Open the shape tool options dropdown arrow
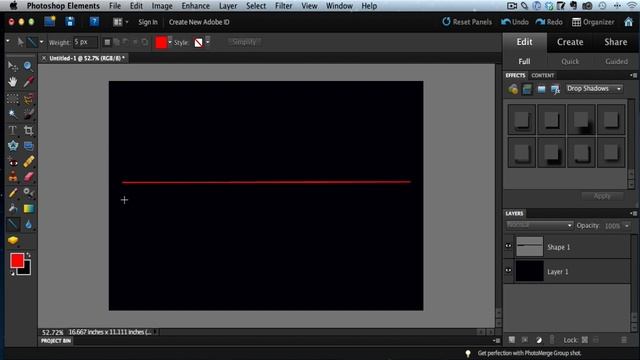Viewport: 640px width, 360px height. click(x=41, y=42)
